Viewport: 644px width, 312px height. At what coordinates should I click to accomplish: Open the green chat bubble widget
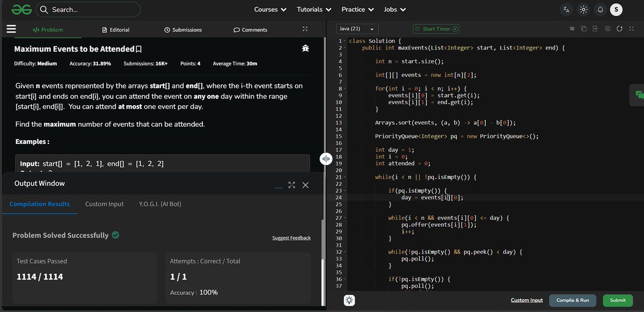[639, 95]
